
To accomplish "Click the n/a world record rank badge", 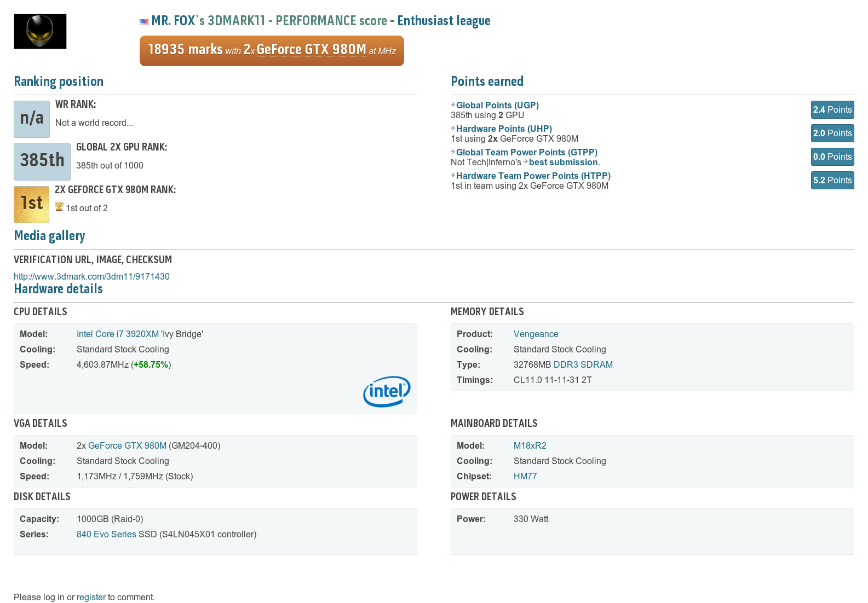I will [x=32, y=119].
